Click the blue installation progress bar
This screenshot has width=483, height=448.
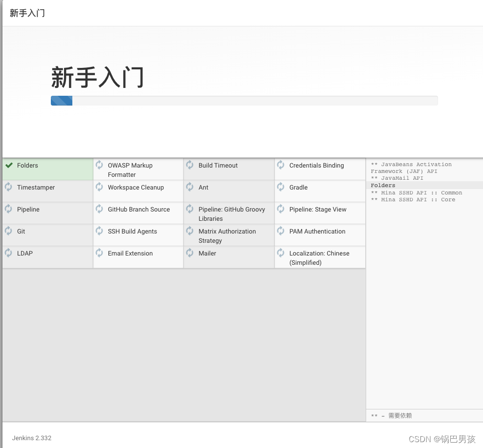tap(61, 101)
